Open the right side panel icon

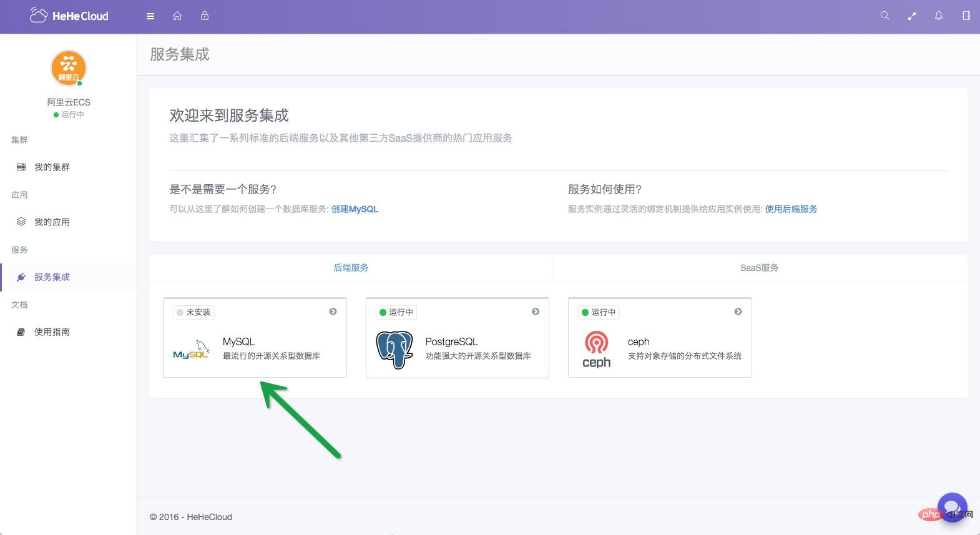[966, 16]
